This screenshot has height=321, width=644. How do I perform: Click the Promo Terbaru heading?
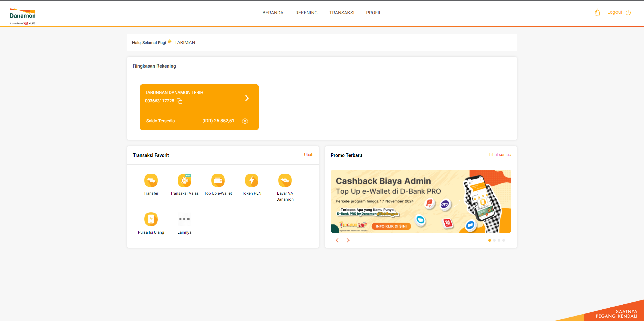[x=346, y=155]
